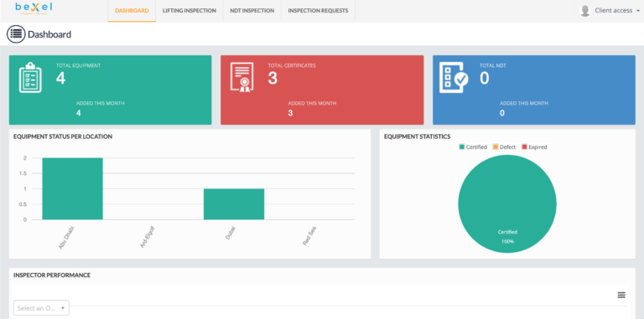644x319 pixels.
Task: Click the Certified pie chart slice
Action: [507, 203]
